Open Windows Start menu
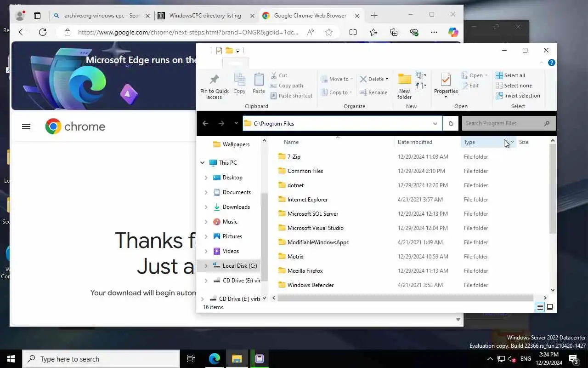This screenshot has width=588, height=368. coord(11,359)
